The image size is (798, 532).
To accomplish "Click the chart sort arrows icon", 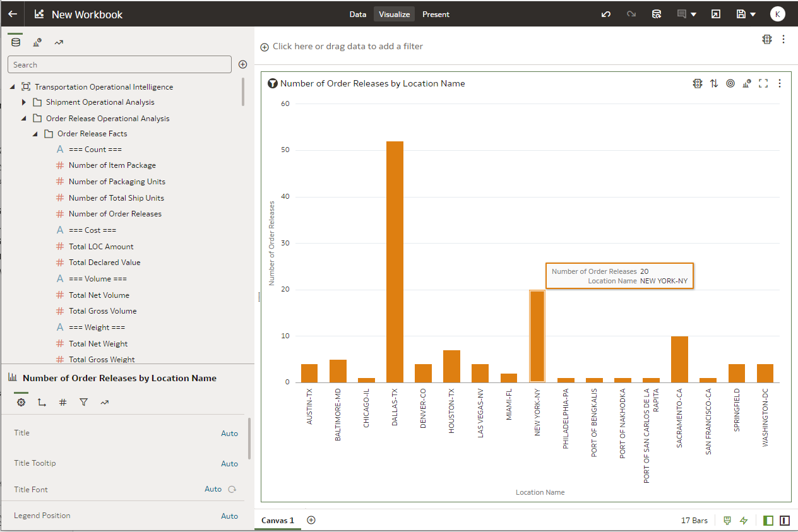I will pos(714,83).
